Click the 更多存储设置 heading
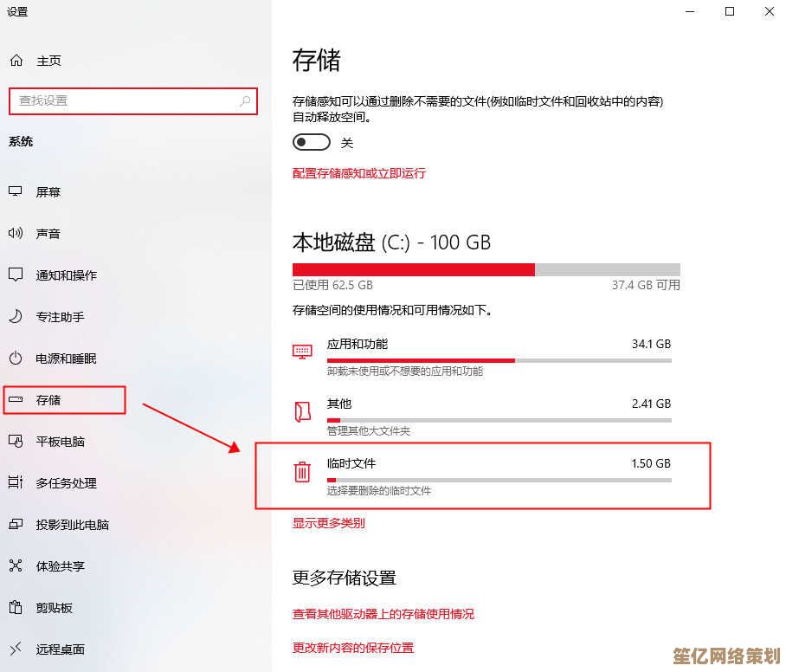786x672 pixels. tap(345, 578)
